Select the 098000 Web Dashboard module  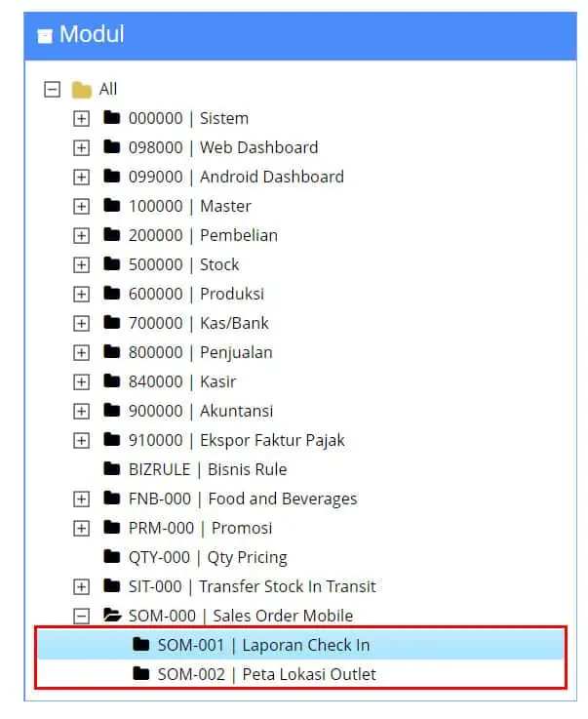223,147
